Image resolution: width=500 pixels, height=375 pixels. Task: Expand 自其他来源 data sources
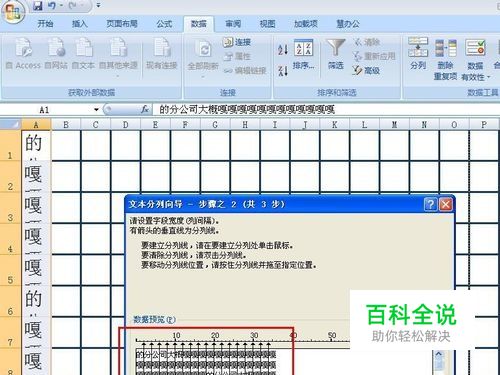click(118, 57)
